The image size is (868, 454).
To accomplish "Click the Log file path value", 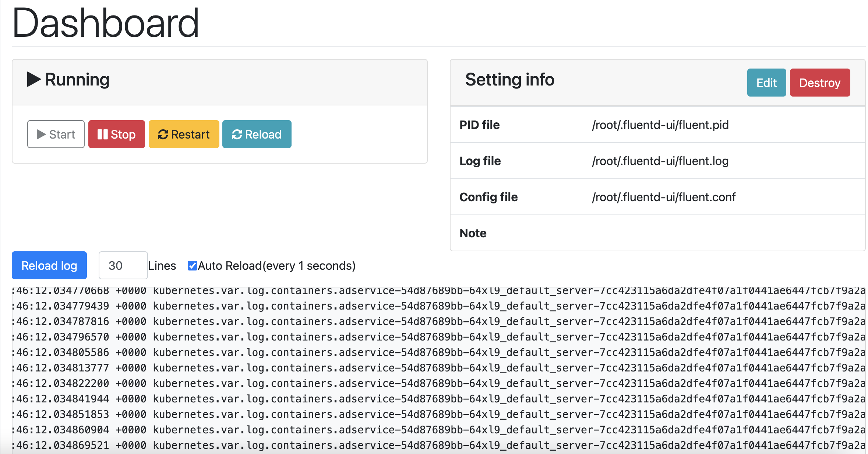I will 660,161.
